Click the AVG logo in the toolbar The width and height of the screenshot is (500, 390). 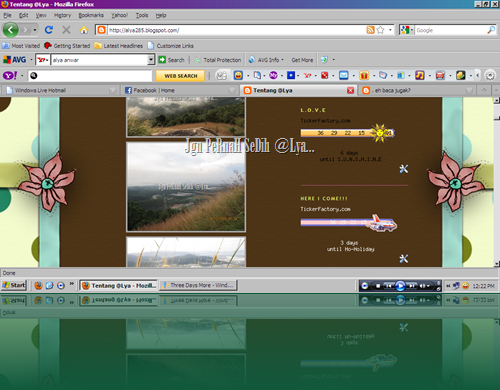coord(14,60)
